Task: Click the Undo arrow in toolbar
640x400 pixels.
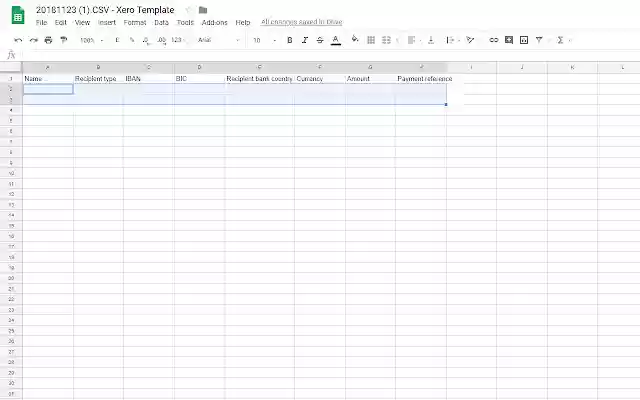Action: pos(18,40)
